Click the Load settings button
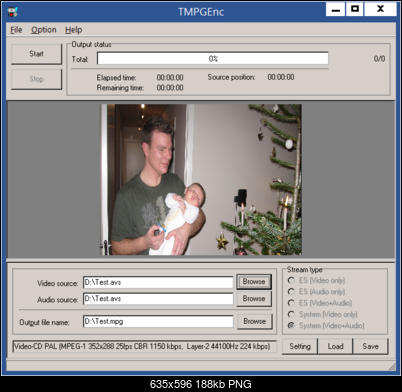The image size is (402, 392). 335,346
